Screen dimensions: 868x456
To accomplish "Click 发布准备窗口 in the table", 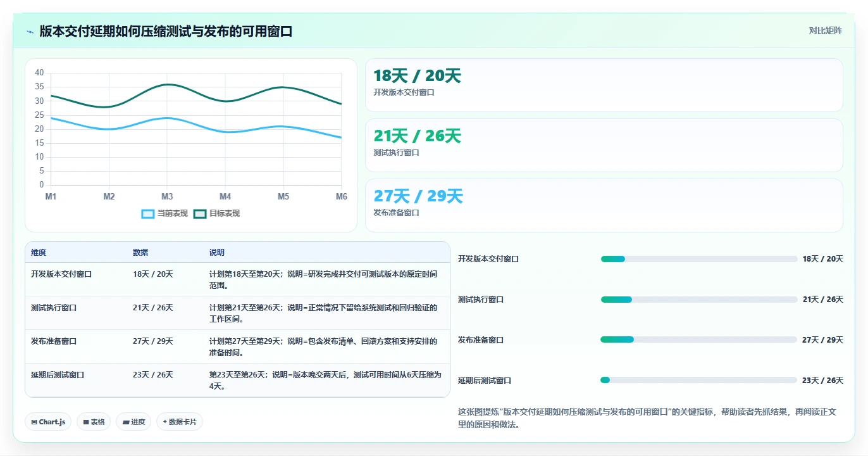I will point(54,341).
